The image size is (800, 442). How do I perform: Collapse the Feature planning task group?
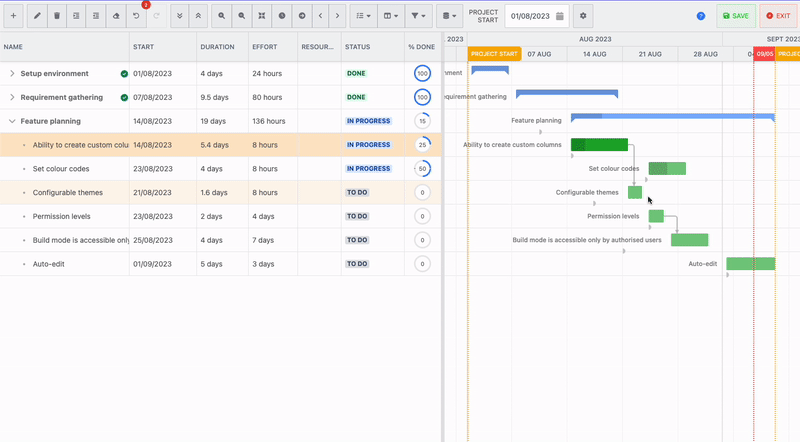(x=12, y=121)
